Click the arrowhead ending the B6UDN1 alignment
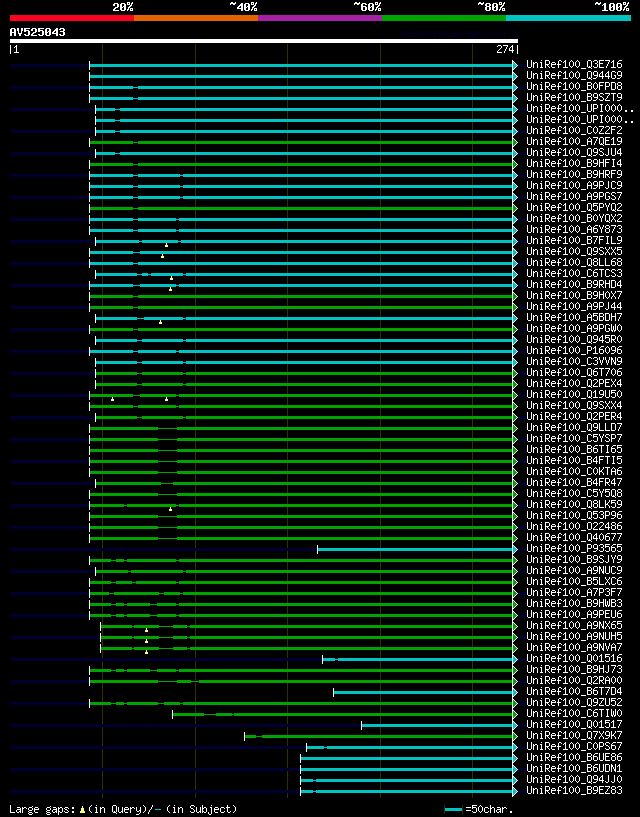The width and height of the screenshot is (640, 817). [515, 769]
